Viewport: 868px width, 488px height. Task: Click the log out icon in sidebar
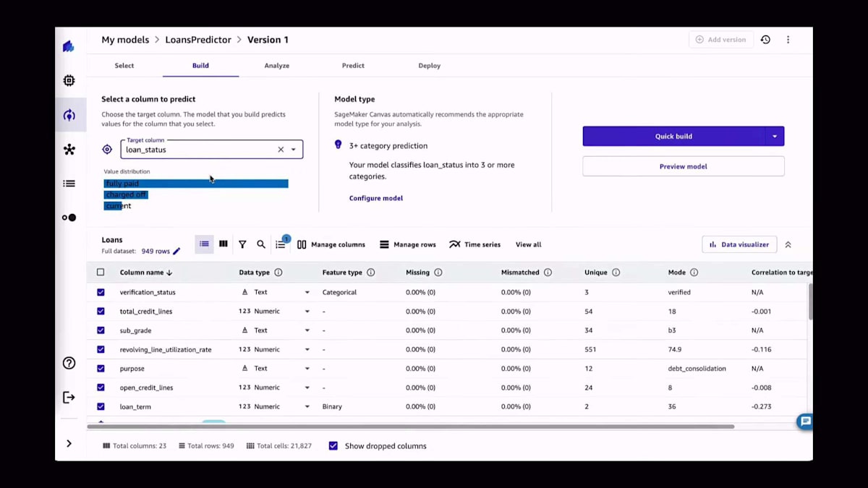tap(69, 397)
